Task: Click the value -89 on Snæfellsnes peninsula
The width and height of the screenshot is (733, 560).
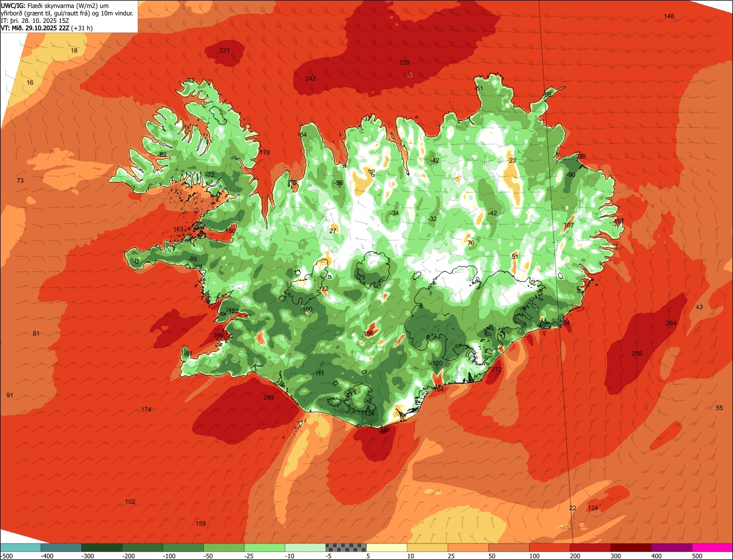Action: point(192,259)
